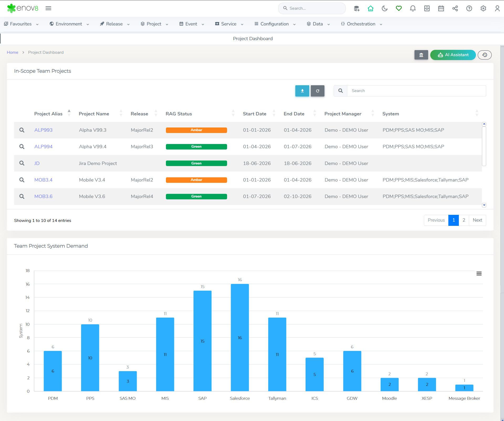Toggle the hamburger sidebar menu
This screenshot has height=421, width=504.
coord(48,8)
